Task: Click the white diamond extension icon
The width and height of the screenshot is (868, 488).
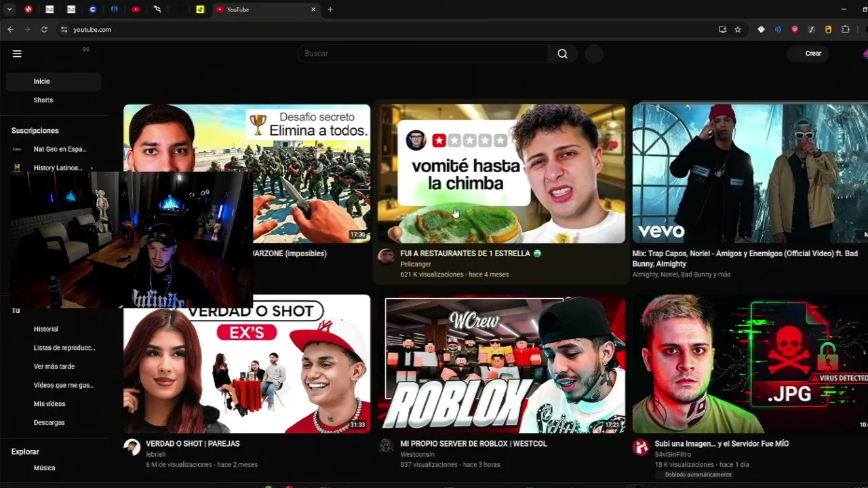Action: [761, 30]
